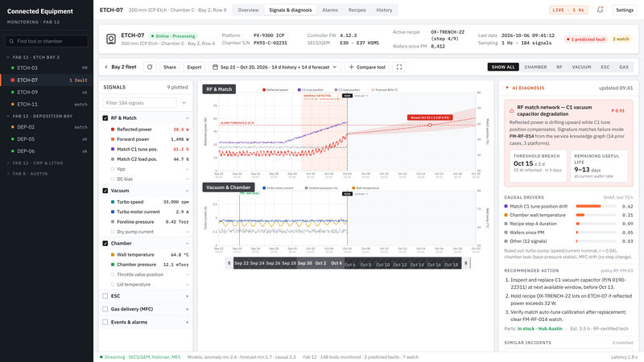Collapse the RF & Match signal group
644x362 pixels.
coord(187,117)
